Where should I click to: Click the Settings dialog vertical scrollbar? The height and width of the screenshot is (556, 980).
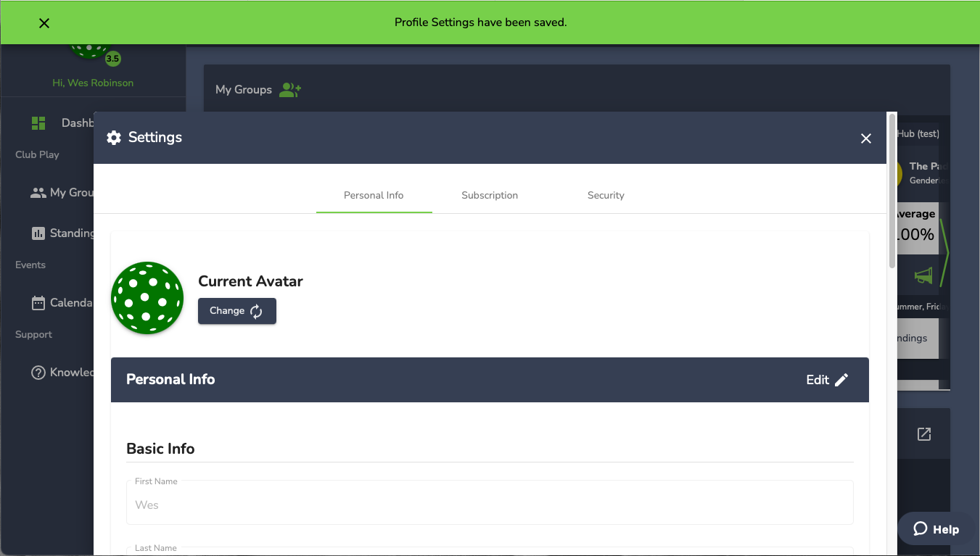click(x=892, y=191)
